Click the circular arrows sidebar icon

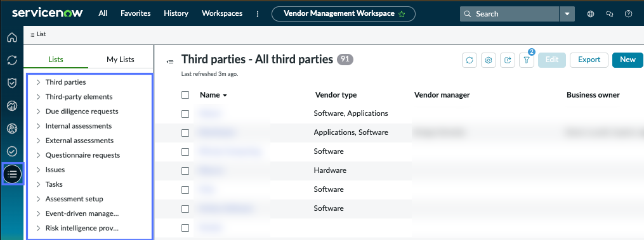tap(12, 60)
